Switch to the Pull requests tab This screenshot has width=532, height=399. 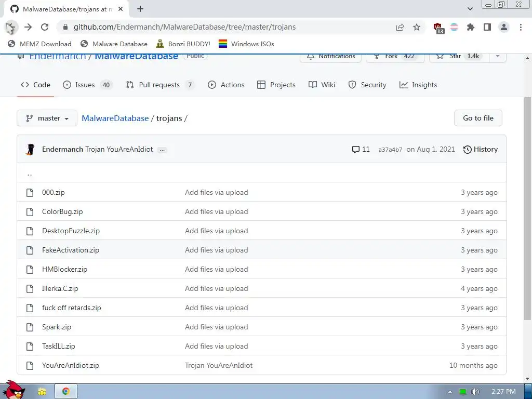160,85
